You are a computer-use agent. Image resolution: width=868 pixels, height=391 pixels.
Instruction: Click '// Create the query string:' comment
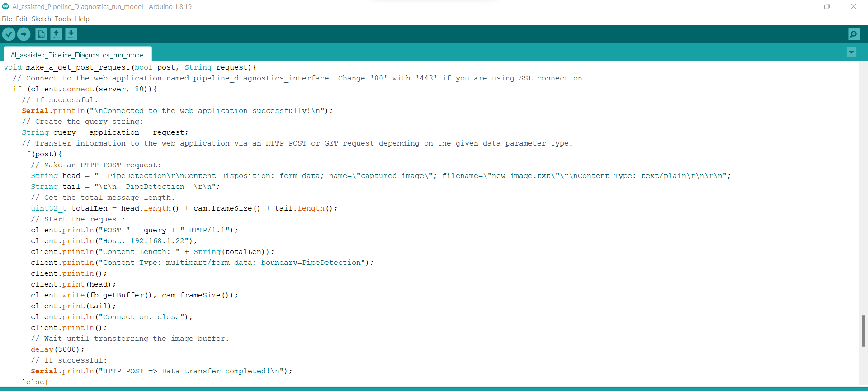pyautogui.click(x=82, y=122)
